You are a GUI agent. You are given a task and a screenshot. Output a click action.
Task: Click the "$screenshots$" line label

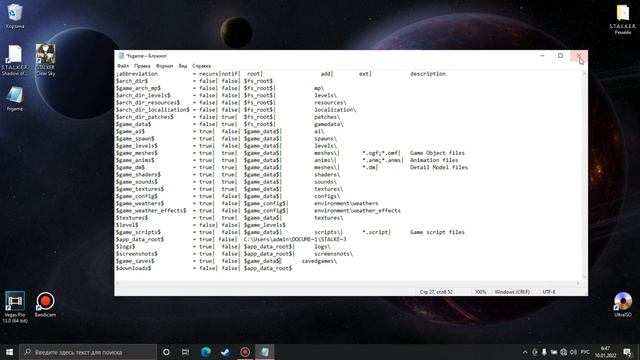[x=137, y=253]
